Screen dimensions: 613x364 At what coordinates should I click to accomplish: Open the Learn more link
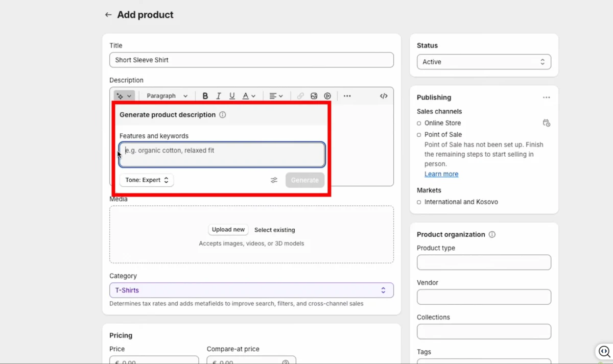point(441,174)
